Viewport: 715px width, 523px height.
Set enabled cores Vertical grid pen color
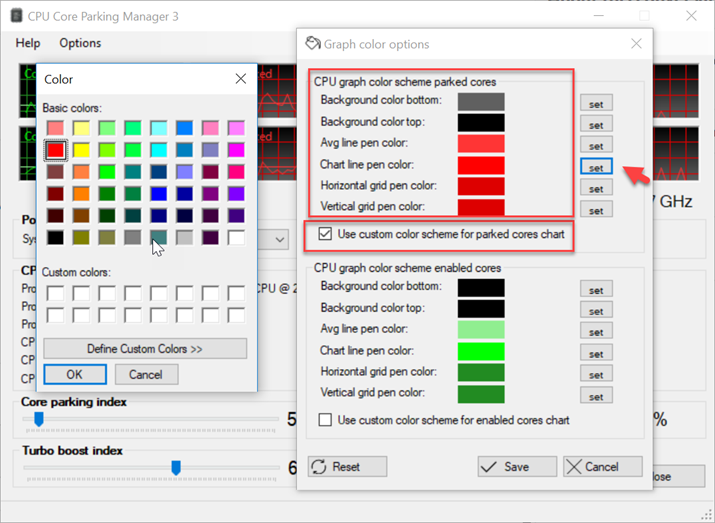click(596, 396)
